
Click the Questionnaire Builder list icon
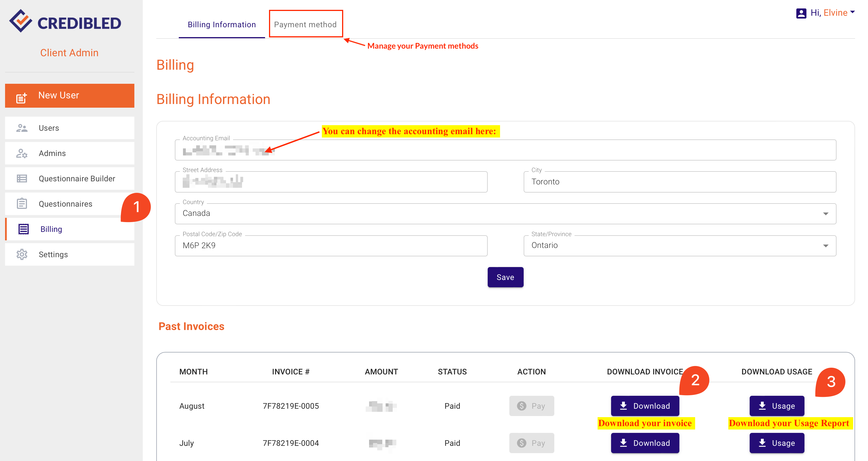coord(22,178)
